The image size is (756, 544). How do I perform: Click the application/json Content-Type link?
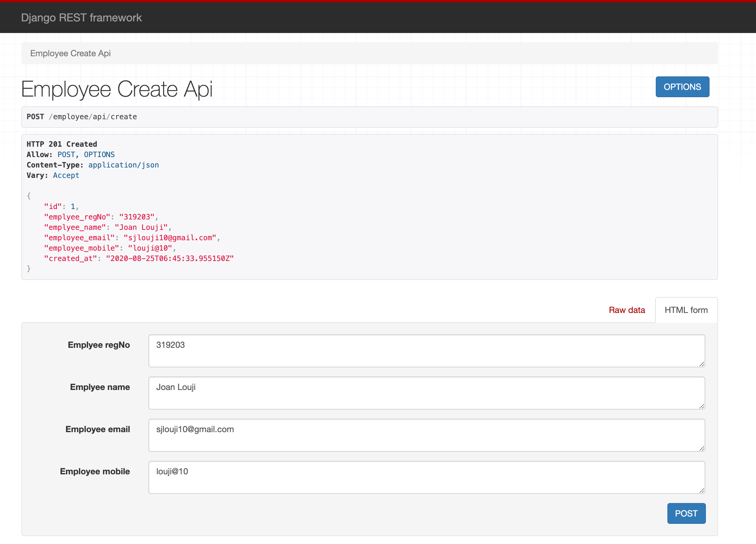[x=123, y=165]
